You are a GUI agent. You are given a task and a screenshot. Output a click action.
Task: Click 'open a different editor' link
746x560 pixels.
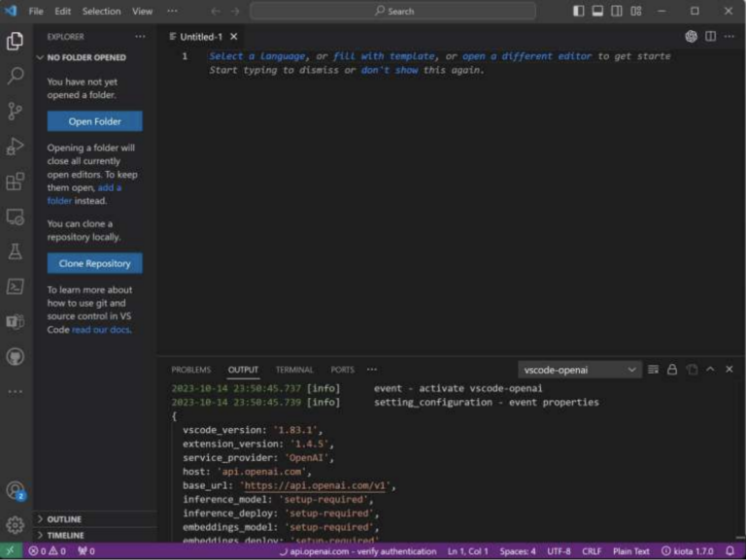coord(527,56)
